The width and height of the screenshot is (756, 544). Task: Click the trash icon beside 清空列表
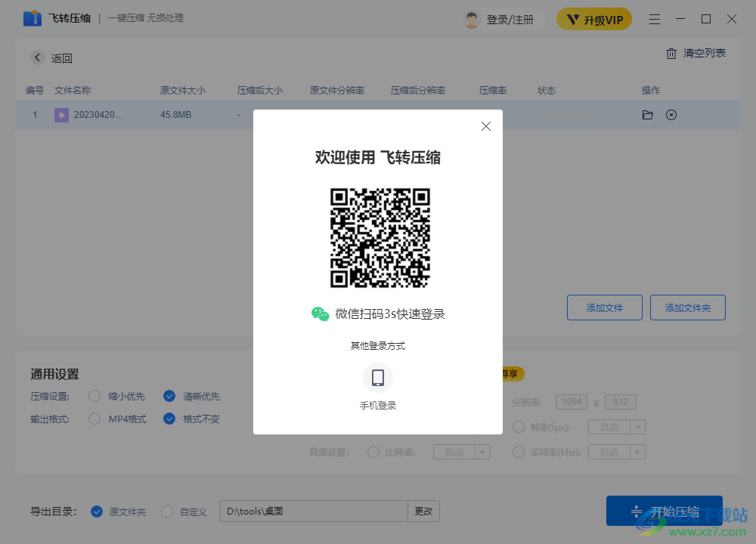[671, 54]
